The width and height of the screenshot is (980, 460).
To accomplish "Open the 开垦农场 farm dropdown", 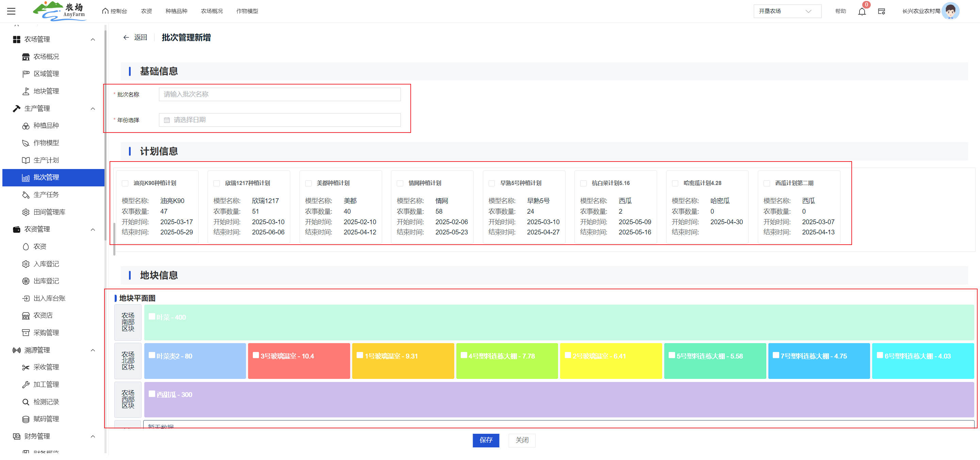I will 787,11.
